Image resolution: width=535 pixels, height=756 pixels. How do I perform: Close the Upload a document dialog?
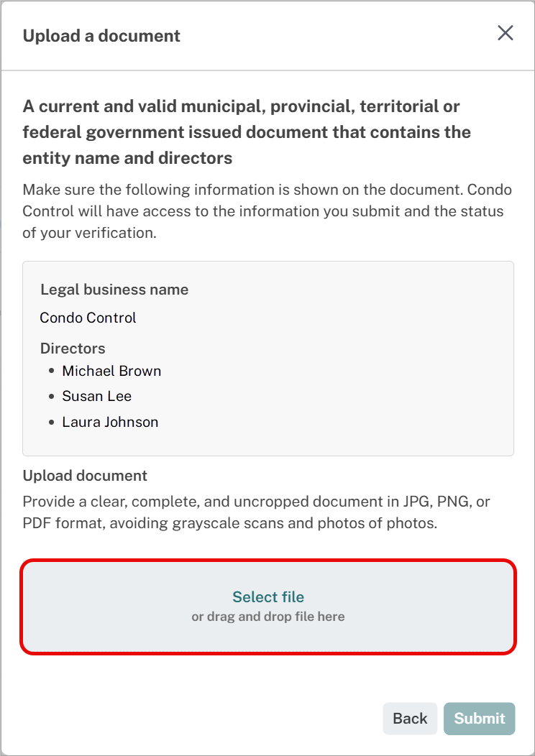pyautogui.click(x=505, y=33)
